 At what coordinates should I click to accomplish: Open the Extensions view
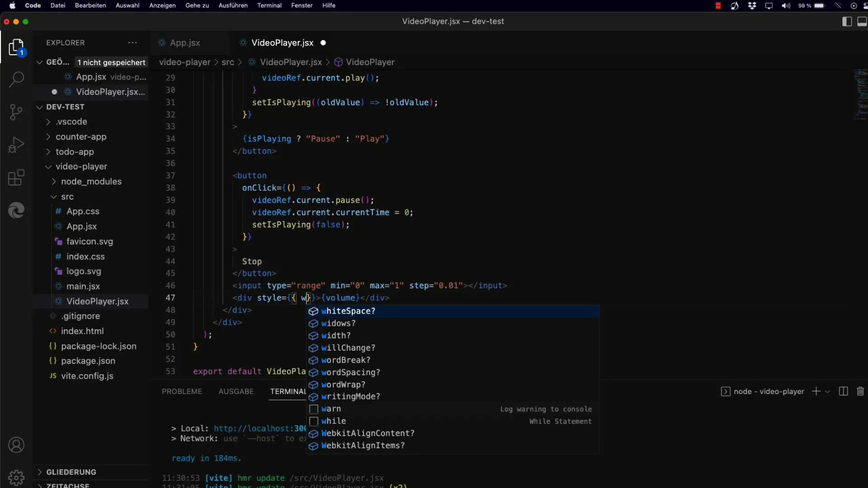(x=16, y=178)
